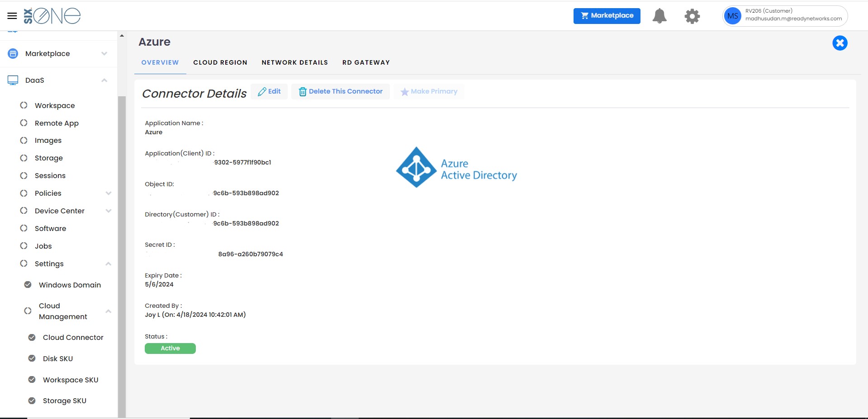Click the circle icon beside Images
This screenshot has width=868, height=419.
coord(24,140)
